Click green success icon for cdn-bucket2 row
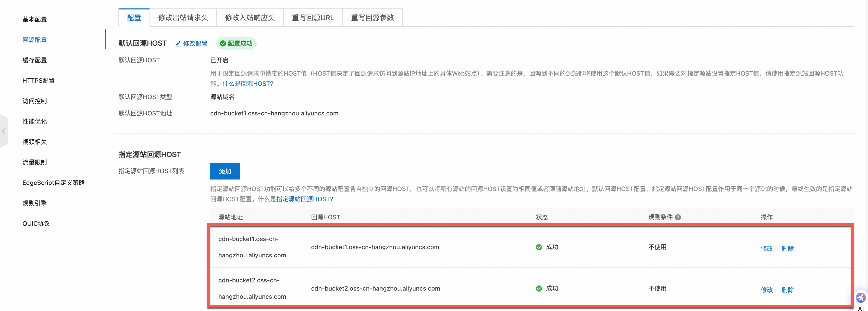This screenshot has width=868, height=311. tap(539, 289)
